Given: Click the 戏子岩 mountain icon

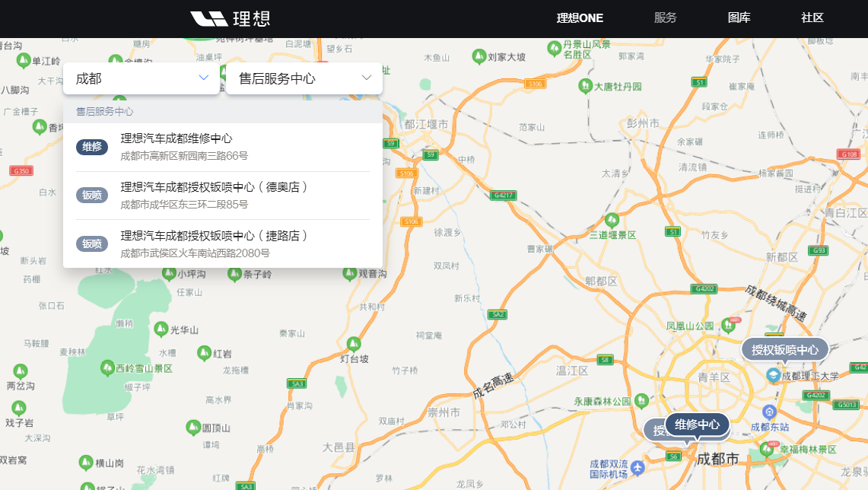Looking at the screenshot, I should [x=19, y=409].
